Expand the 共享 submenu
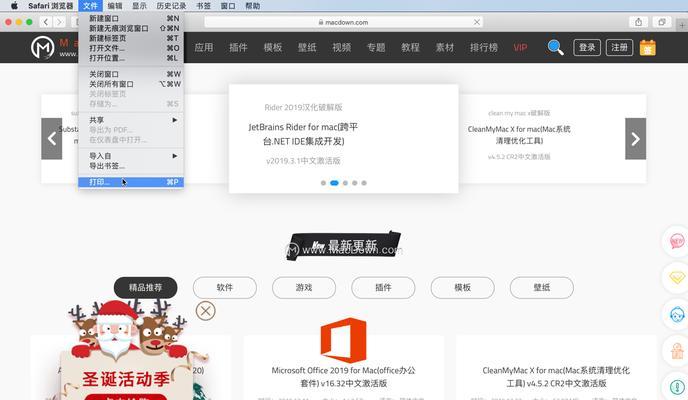The image size is (688, 400). point(131,120)
